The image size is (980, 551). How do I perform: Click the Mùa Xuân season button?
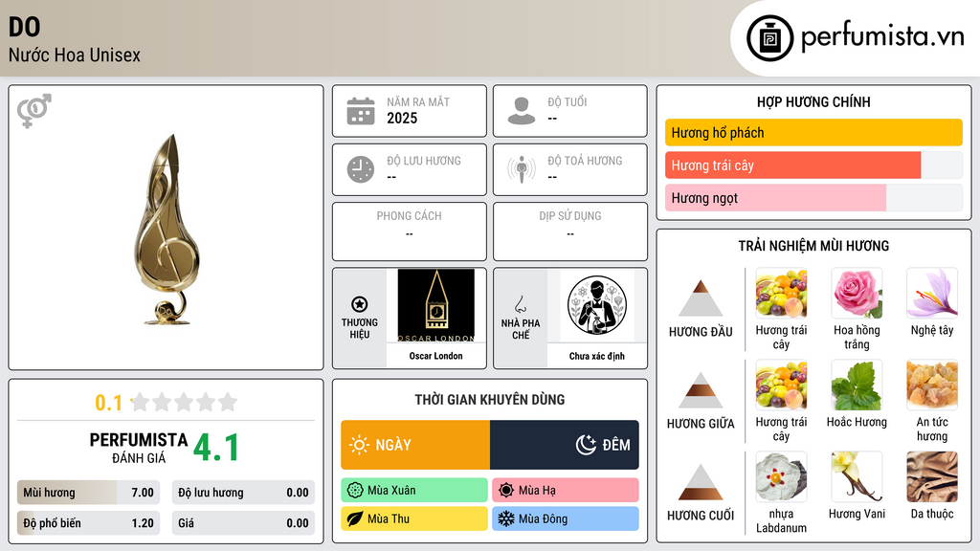tap(414, 491)
